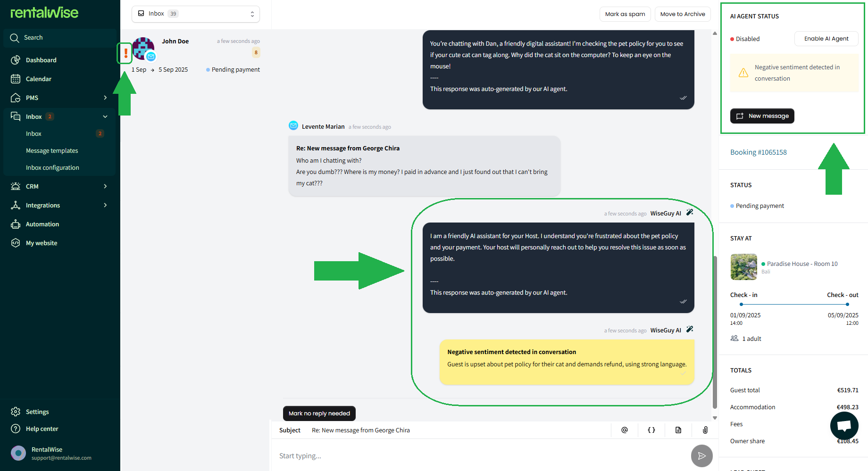Click Mark as spam

coord(625,14)
